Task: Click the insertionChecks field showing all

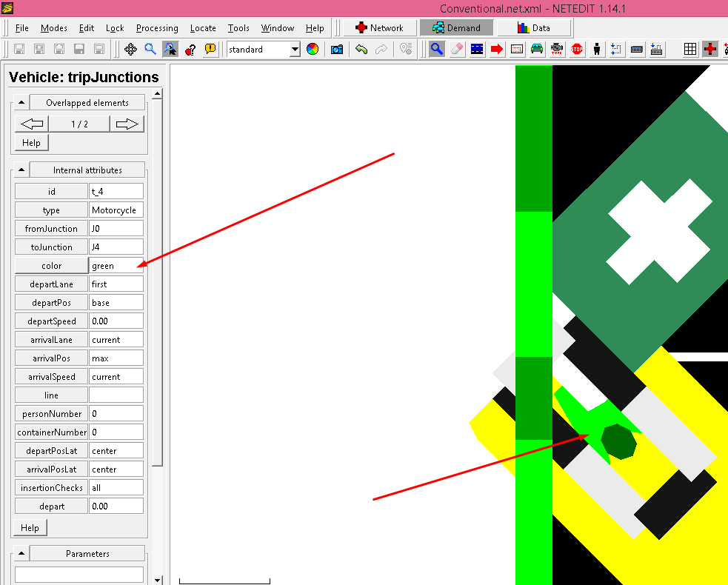Action: coord(116,487)
